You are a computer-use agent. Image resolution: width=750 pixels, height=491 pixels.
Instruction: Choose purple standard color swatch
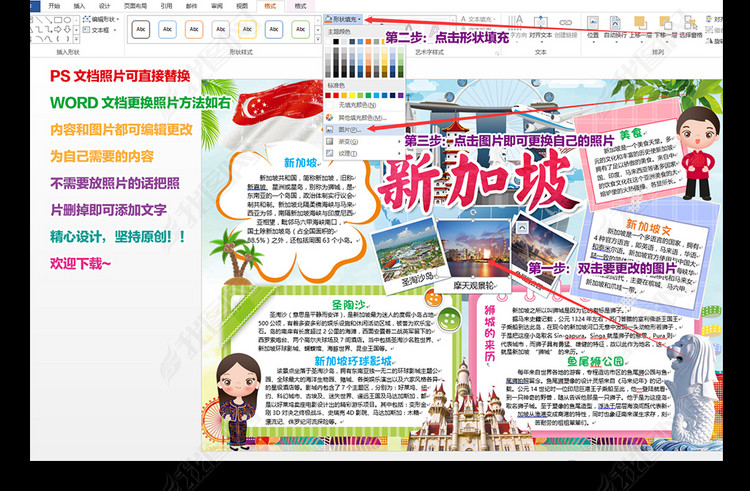[x=400, y=96]
